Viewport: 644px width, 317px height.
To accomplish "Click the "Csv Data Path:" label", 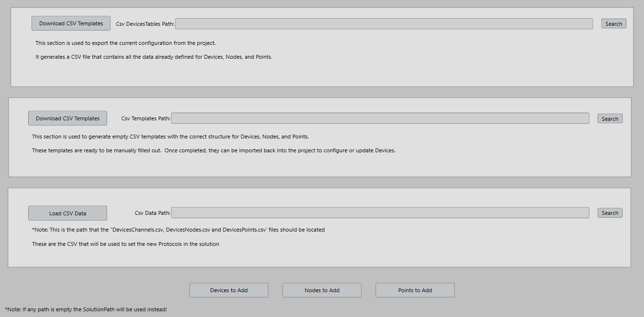I will 152,213.
